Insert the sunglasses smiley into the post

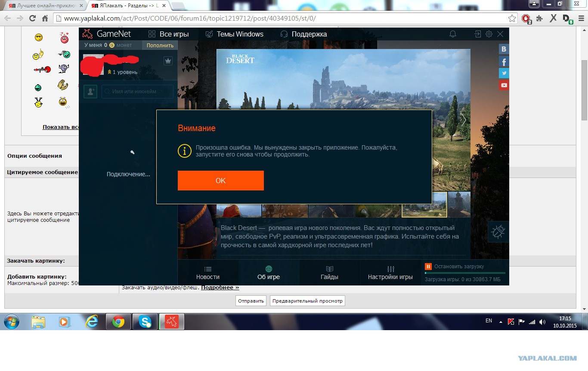point(39,37)
